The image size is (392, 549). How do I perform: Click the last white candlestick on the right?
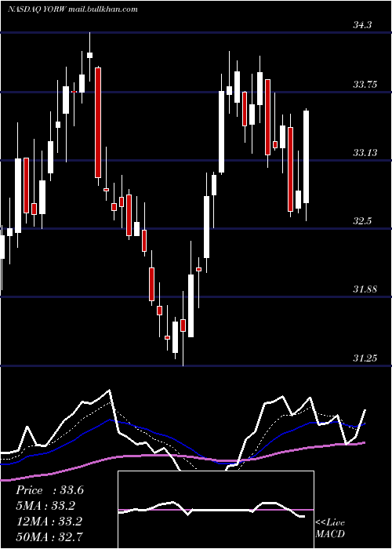point(307,157)
